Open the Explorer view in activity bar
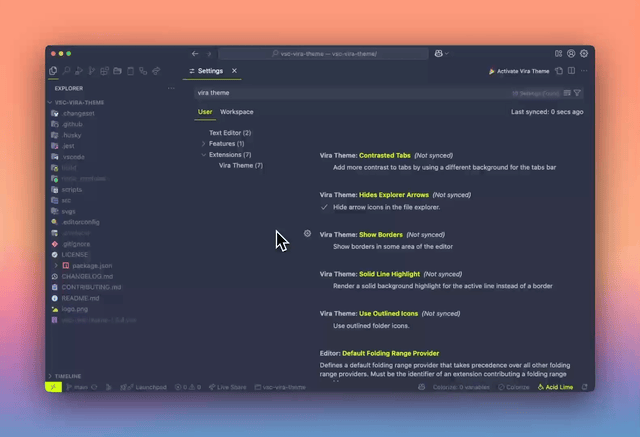 click(53, 71)
